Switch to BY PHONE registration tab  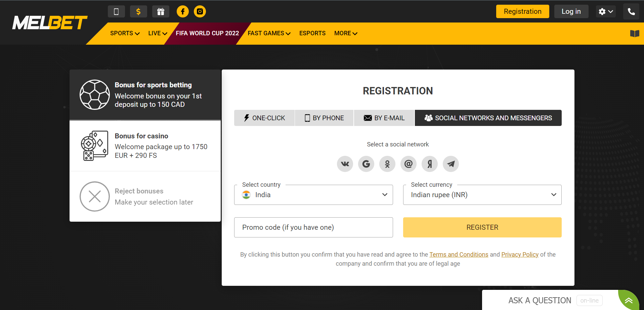coord(324,118)
